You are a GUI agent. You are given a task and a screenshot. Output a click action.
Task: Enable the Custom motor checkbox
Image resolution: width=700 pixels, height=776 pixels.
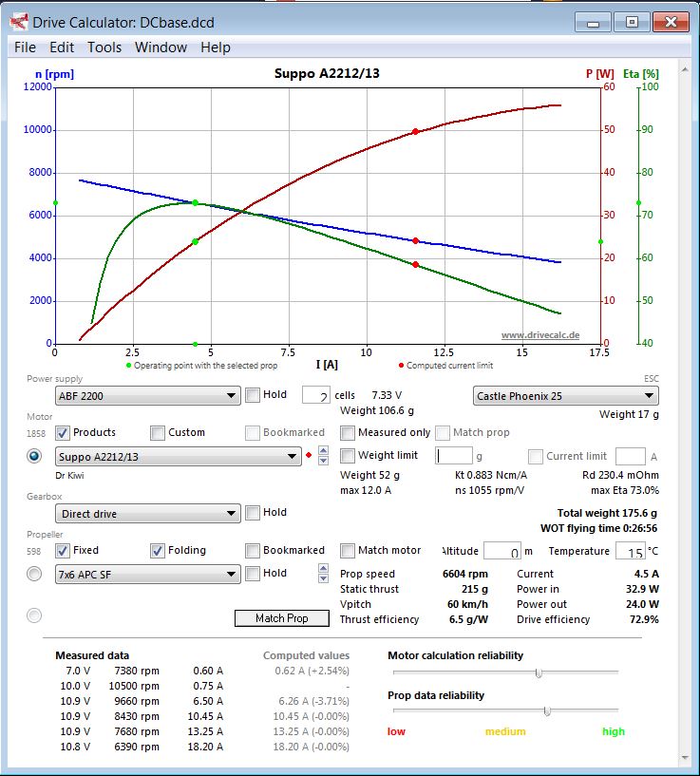pyautogui.click(x=158, y=433)
